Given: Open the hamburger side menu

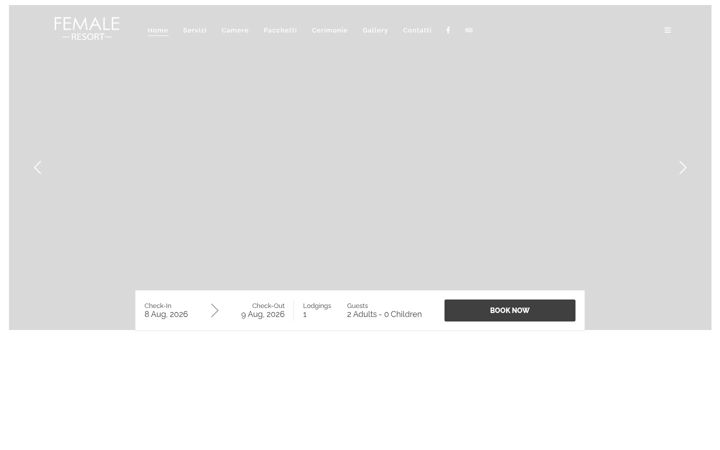Looking at the screenshot, I should [x=668, y=30].
